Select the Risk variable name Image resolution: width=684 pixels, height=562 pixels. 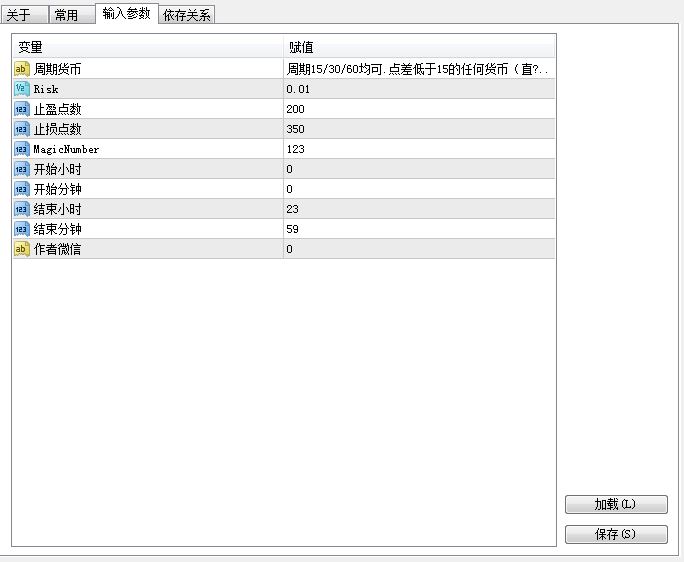tap(46, 89)
